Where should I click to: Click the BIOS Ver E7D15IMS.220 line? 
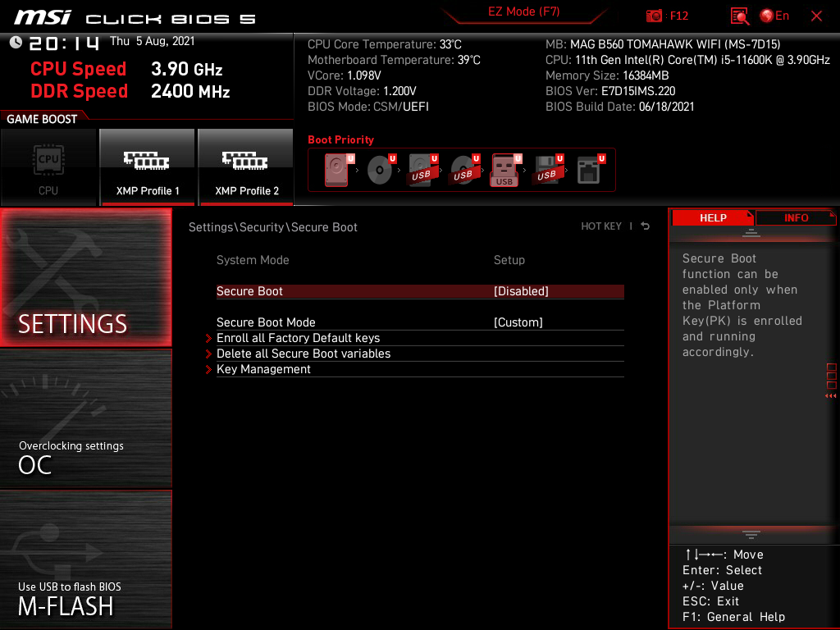610,91
